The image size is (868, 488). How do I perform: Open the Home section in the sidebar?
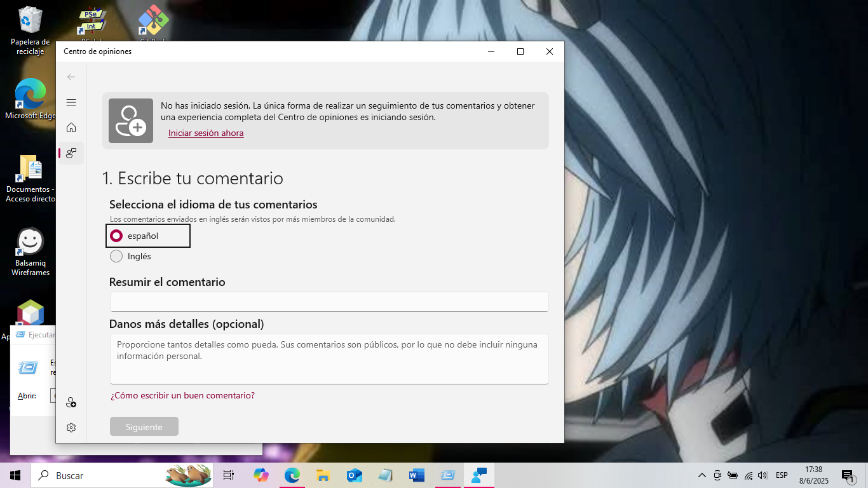click(x=71, y=128)
